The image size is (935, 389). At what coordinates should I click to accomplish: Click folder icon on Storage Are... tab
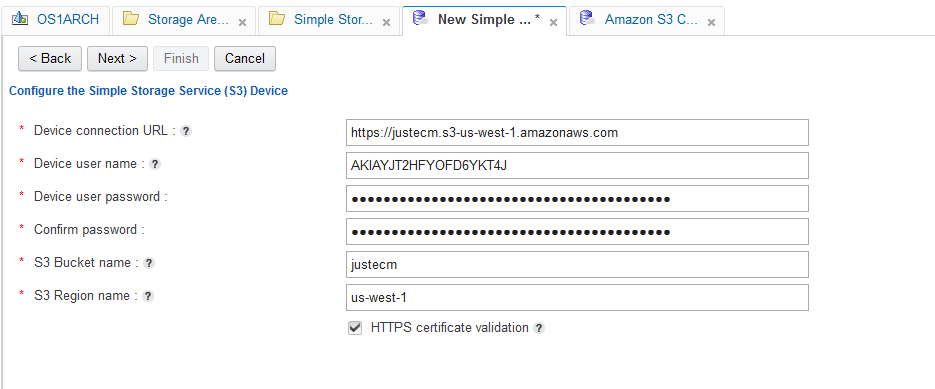point(131,19)
